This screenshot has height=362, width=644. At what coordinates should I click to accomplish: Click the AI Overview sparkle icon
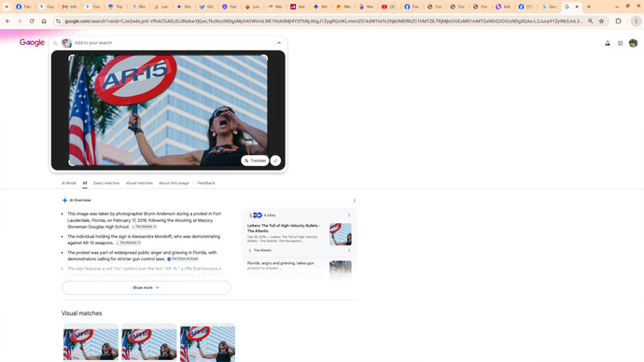click(x=64, y=201)
